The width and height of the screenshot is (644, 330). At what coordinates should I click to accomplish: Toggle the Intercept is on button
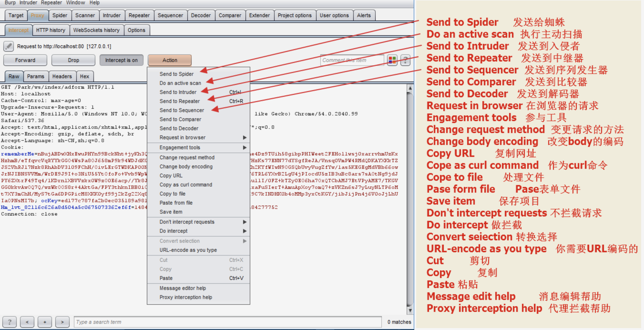coord(122,60)
